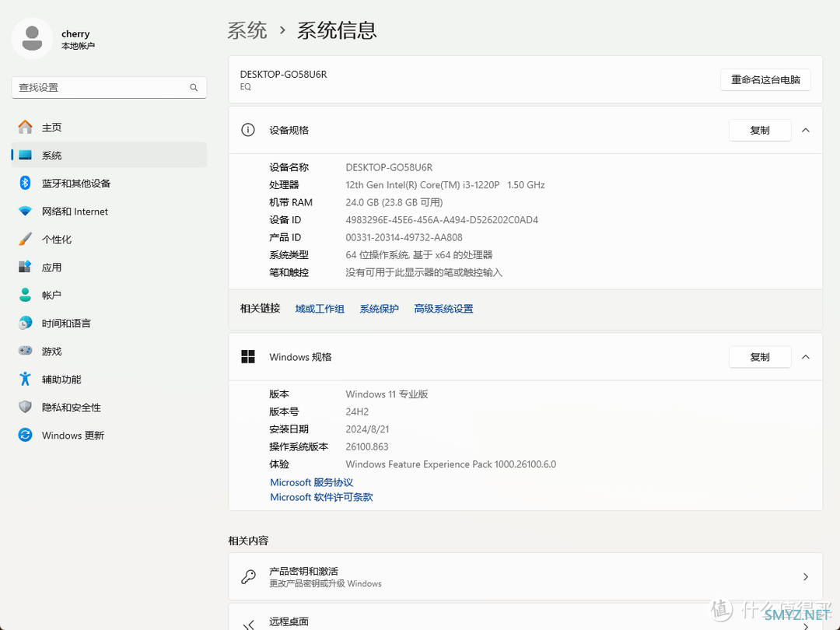
Task: Open 隐私和安全性 settings
Action: click(109, 407)
